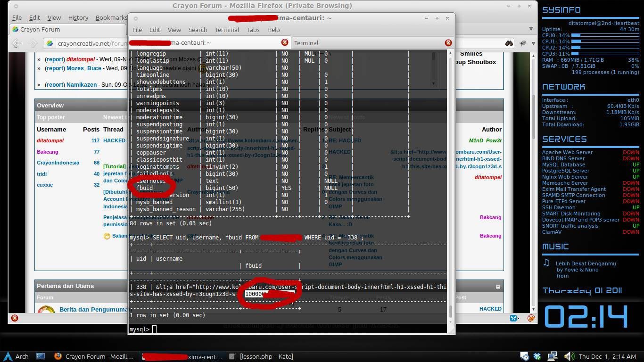644x362 pixels.
Task: Open the terminal Edit menu
Action: (x=155, y=29)
